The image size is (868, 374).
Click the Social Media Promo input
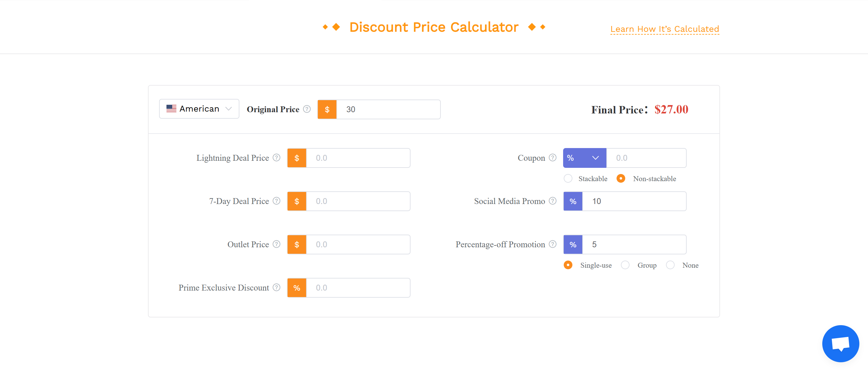[x=634, y=201]
